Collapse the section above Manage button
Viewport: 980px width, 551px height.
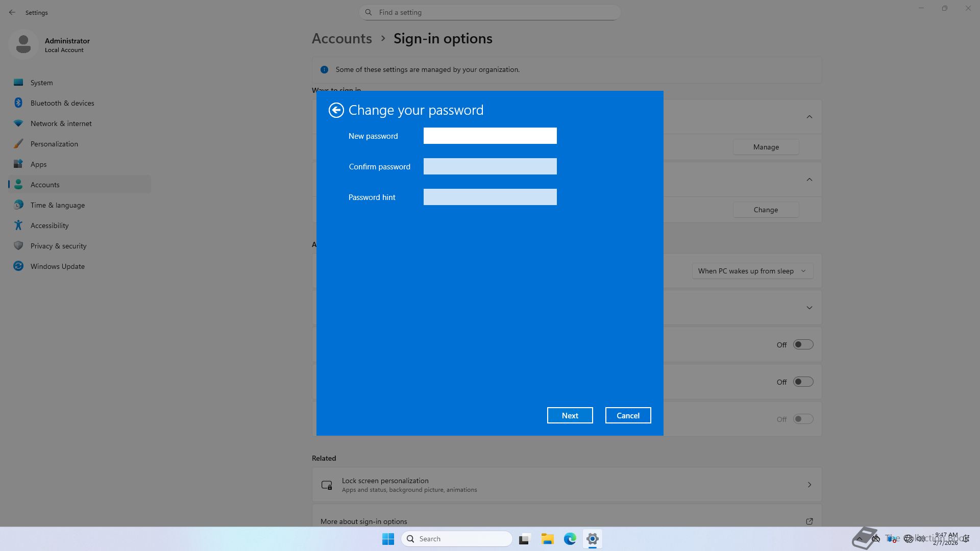809,117
